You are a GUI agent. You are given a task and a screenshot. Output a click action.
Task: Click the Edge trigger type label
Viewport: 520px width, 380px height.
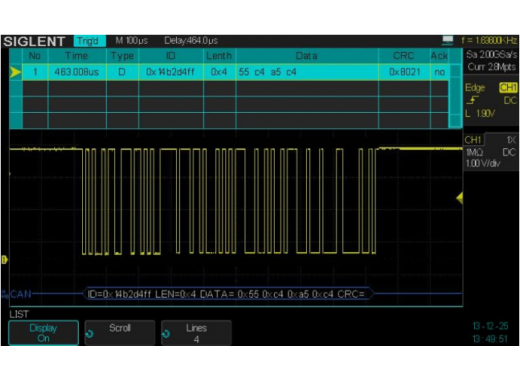pos(475,88)
